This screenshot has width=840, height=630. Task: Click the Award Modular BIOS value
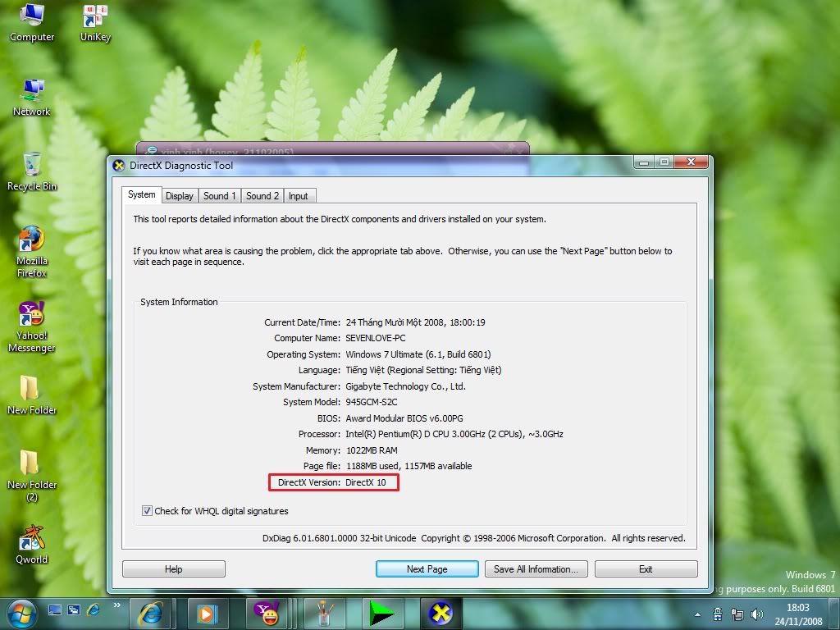pos(404,418)
